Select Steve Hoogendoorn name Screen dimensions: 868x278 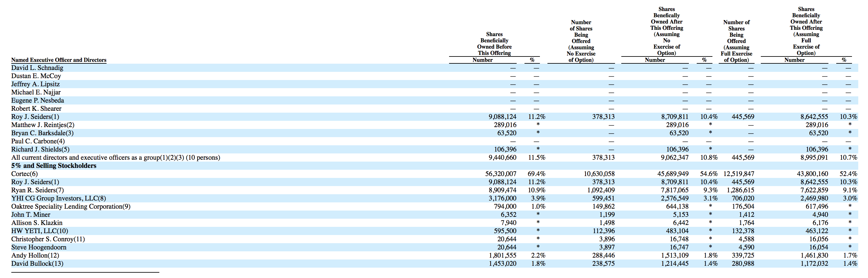tap(39, 247)
